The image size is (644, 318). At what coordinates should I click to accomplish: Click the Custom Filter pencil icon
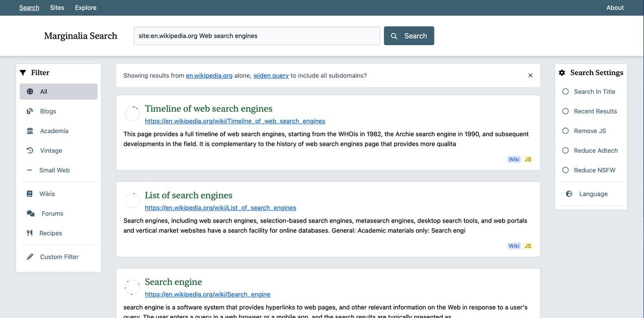click(x=30, y=257)
